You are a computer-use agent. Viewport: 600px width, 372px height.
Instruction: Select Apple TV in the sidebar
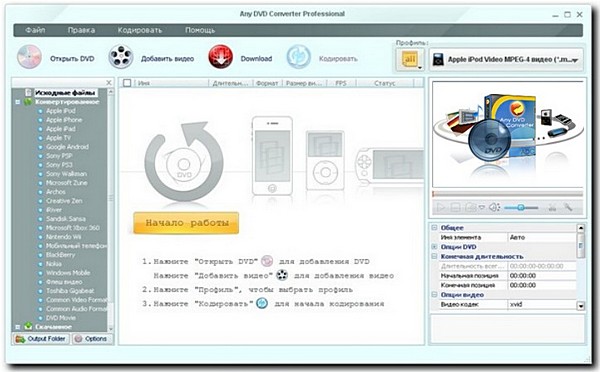point(58,138)
